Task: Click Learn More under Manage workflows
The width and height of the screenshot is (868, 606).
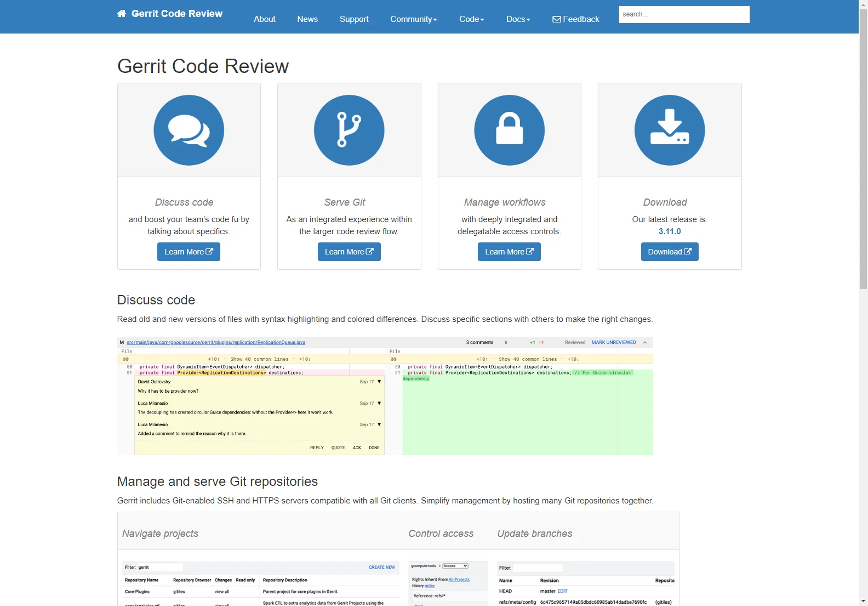Action: tap(509, 252)
